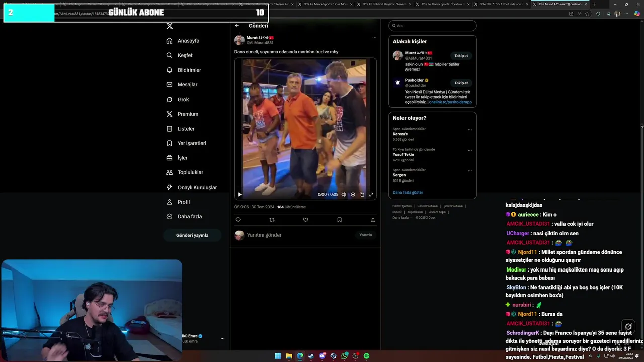Viewport: 644px width, 362px height.
Task: Open the Windows Start menu
Action: coord(278,356)
